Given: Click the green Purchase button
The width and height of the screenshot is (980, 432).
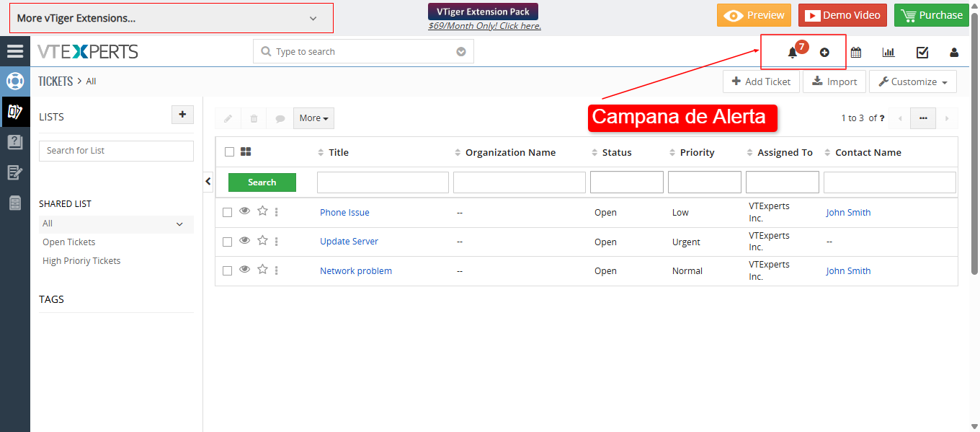Looking at the screenshot, I should (932, 15).
